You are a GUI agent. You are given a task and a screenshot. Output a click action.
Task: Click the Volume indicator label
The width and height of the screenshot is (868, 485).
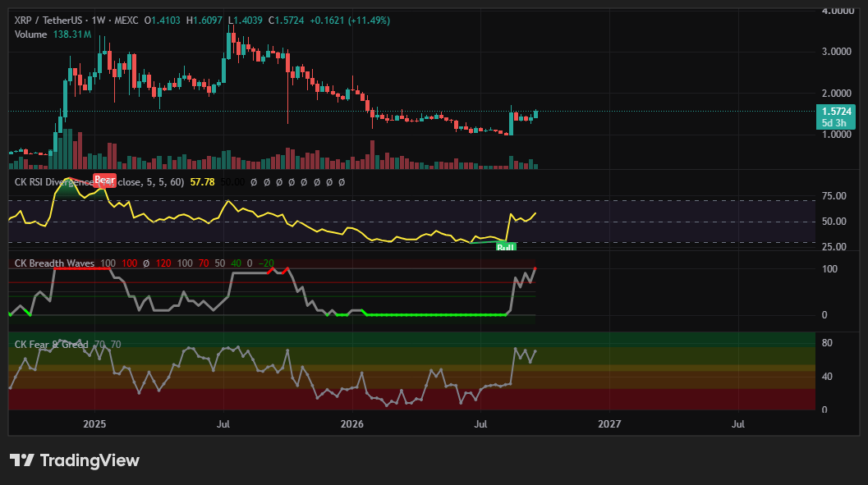pyautogui.click(x=30, y=34)
